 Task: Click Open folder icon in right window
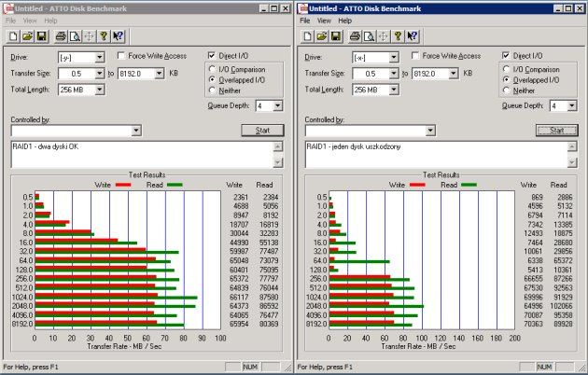[322, 36]
